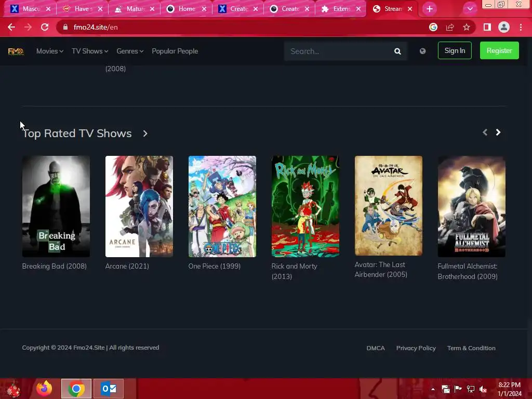
Task: Click the Chrome taskbar icon
Action: click(x=76, y=389)
